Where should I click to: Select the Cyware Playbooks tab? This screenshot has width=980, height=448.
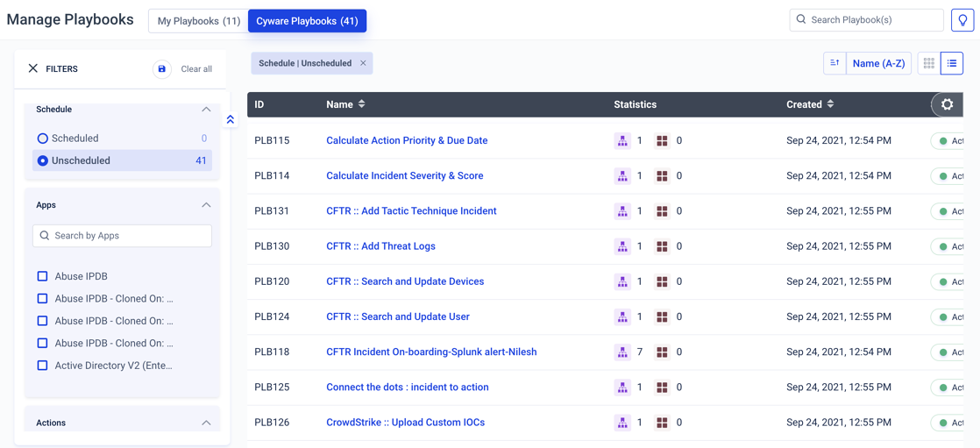pyautogui.click(x=307, y=21)
